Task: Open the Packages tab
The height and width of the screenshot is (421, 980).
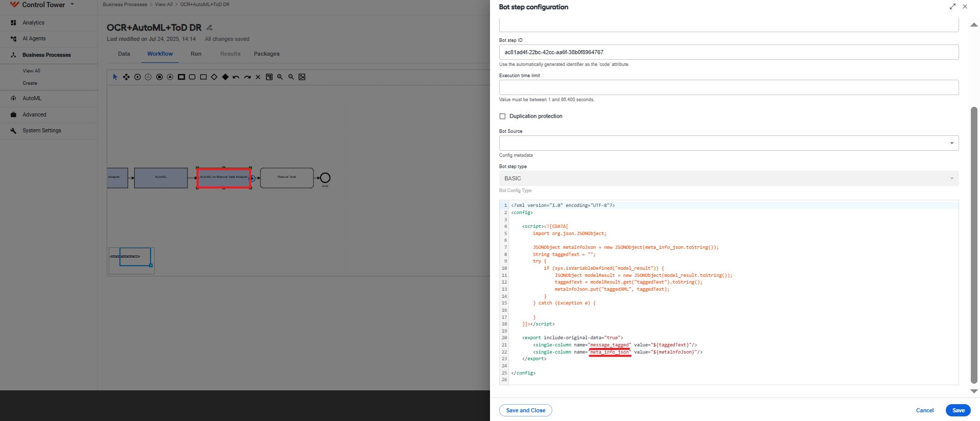Action: click(x=266, y=54)
